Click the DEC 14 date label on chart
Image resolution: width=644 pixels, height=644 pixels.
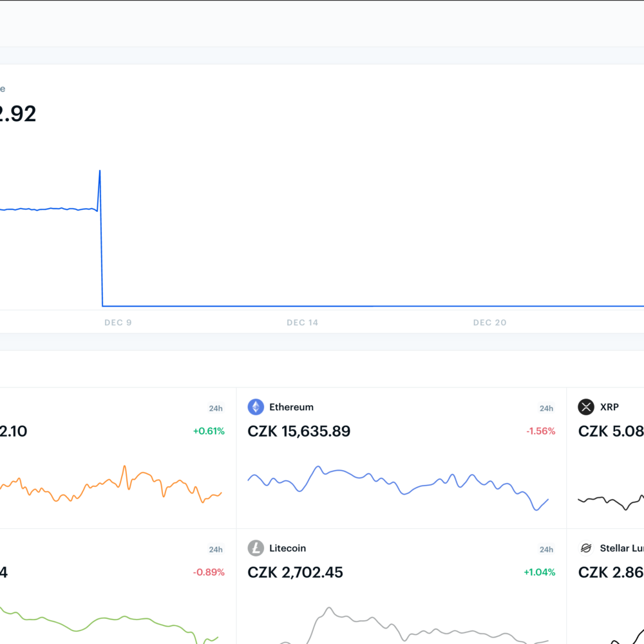[303, 323]
